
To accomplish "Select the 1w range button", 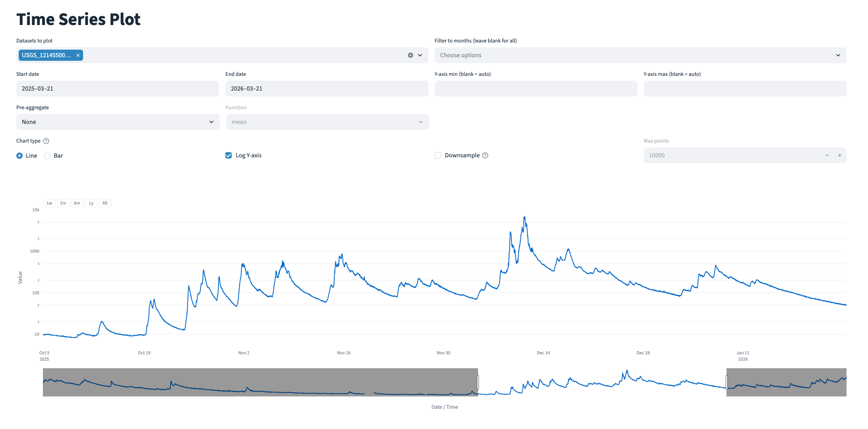I will tap(49, 203).
